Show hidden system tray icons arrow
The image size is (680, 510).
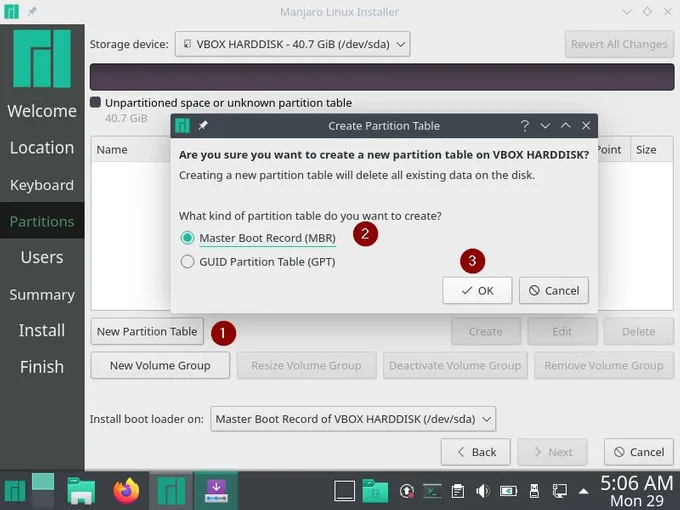click(x=583, y=491)
